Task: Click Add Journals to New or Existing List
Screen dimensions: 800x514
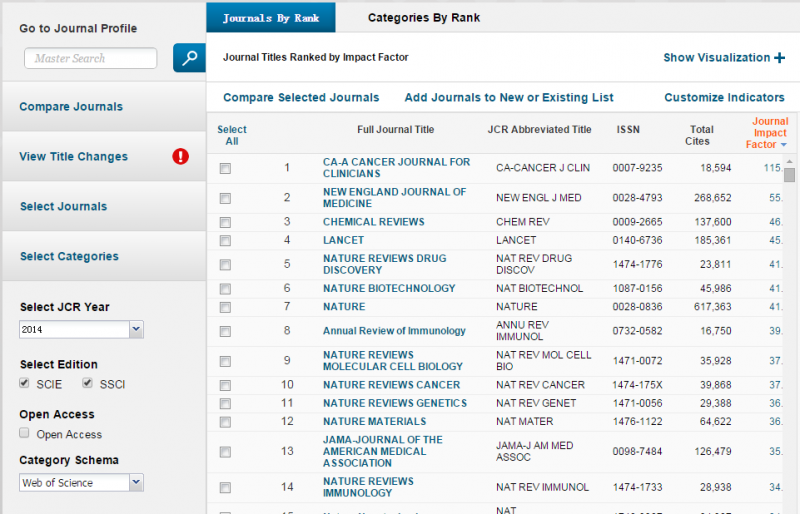Action: (509, 97)
